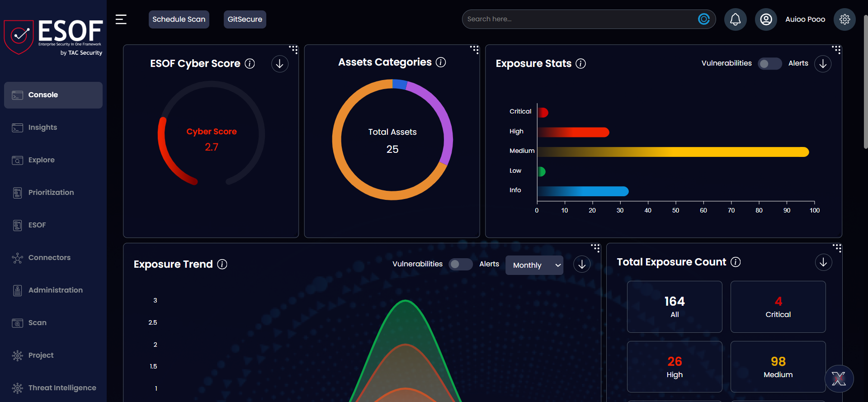The width and height of the screenshot is (868, 402).
Task: Click info icon beside Assets Categories
Action: pyautogui.click(x=441, y=62)
